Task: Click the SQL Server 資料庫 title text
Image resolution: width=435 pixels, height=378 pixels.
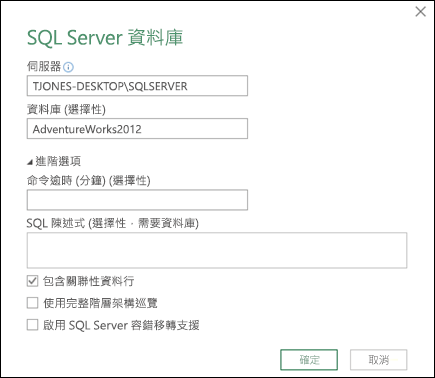Action: pos(105,37)
